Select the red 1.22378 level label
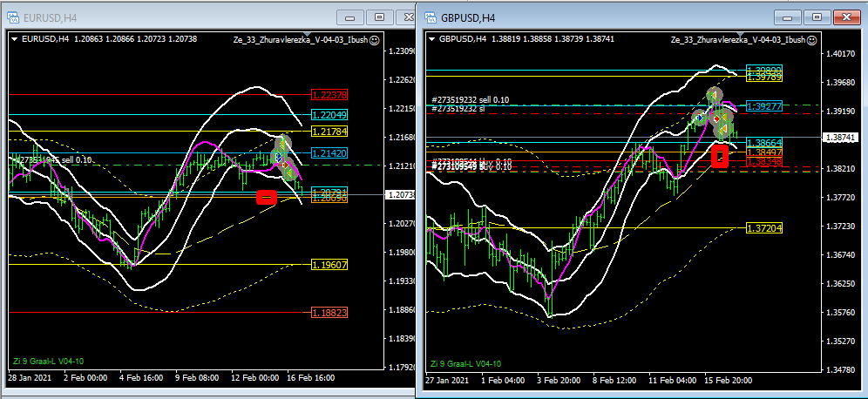 (329, 95)
